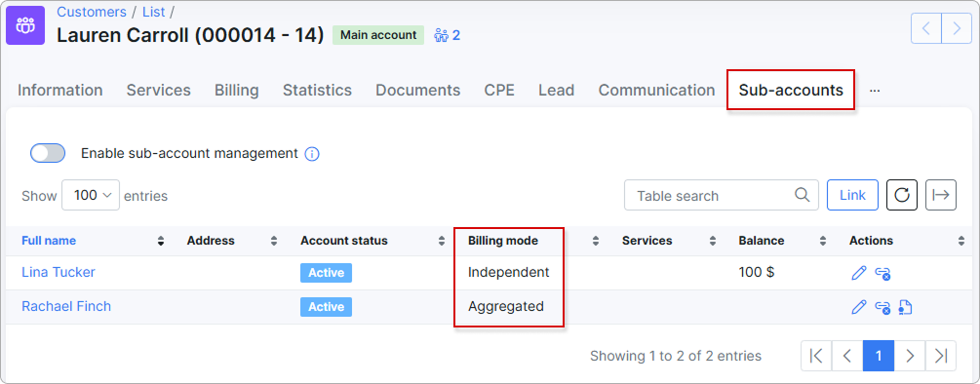The width and height of the screenshot is (980, 384).
Task: Click Showing 1 to 2 of 2 entries text
Action: tap(676, 356)
